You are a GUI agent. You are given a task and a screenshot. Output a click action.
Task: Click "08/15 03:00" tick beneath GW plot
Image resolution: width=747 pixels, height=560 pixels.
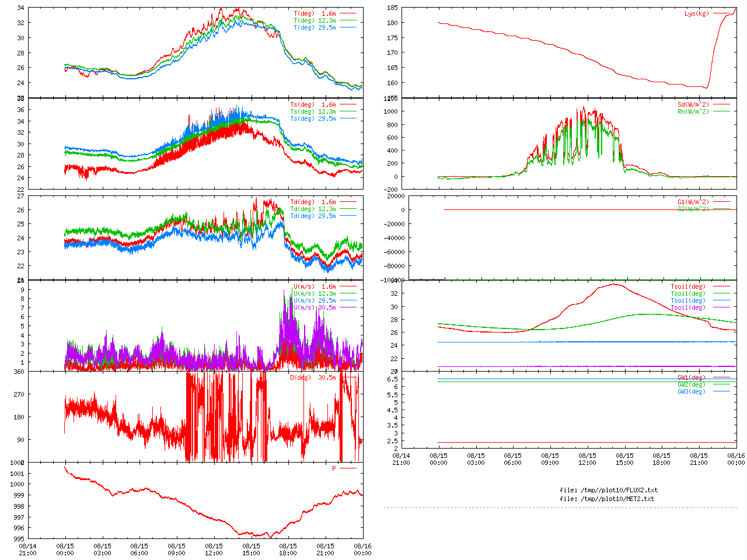[476, 459]
